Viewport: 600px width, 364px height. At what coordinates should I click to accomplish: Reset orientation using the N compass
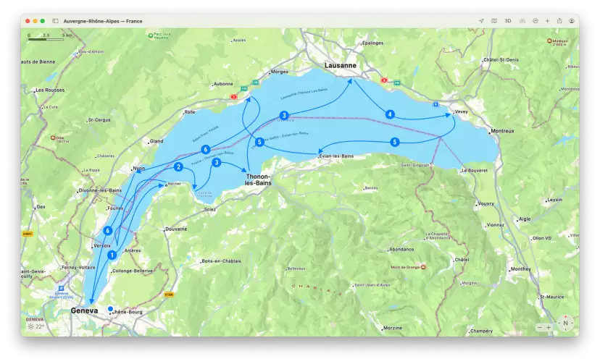(565, 323)
